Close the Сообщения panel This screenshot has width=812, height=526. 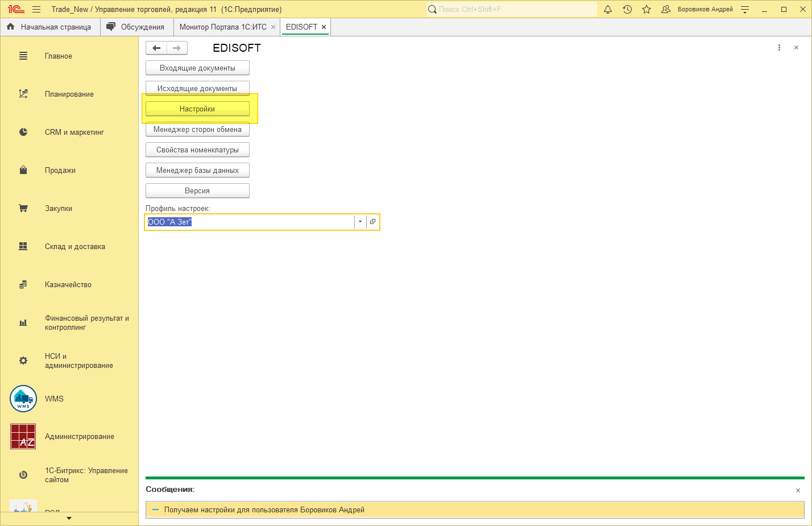[798, 490]
